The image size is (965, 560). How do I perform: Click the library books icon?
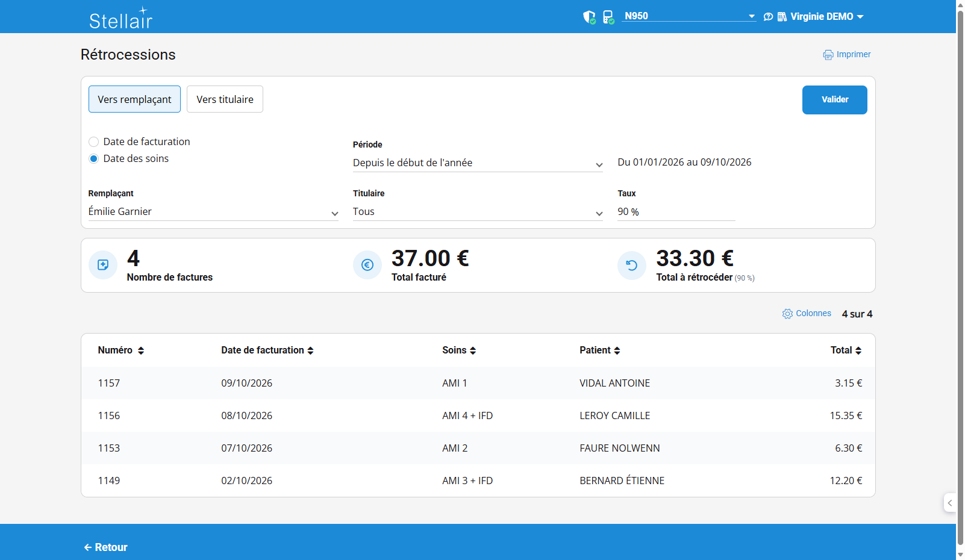click(782, 17)
